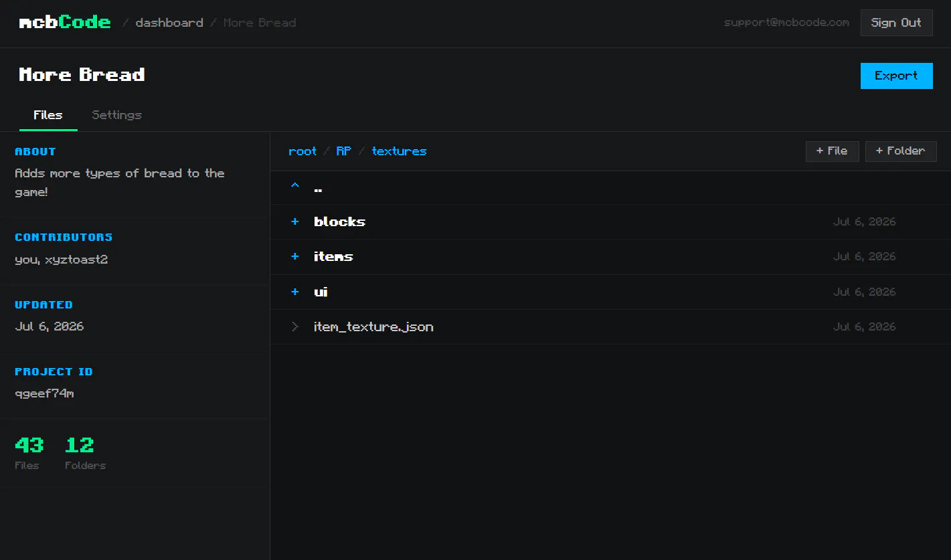This screenshot has height=560, width=951.
Task: Click the chevron beside item_texture.json
Action: tap(295, 326)
